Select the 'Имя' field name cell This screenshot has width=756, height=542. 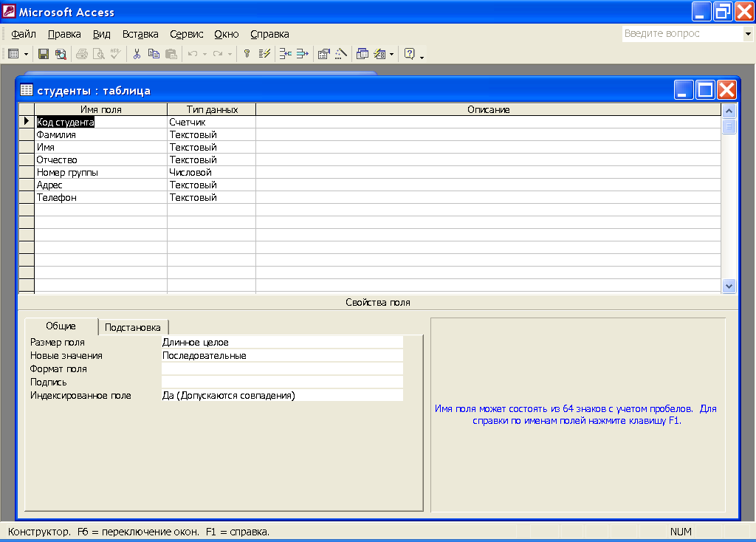(100, 147)
